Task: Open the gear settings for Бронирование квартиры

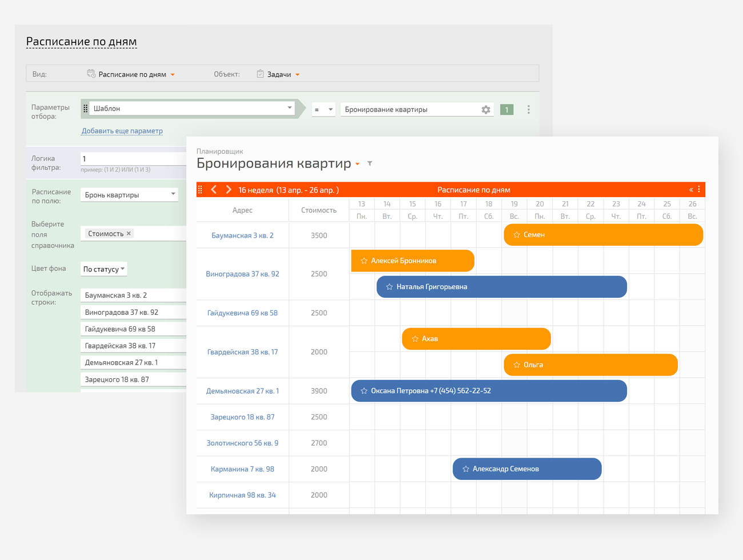Action: (486, 110)
